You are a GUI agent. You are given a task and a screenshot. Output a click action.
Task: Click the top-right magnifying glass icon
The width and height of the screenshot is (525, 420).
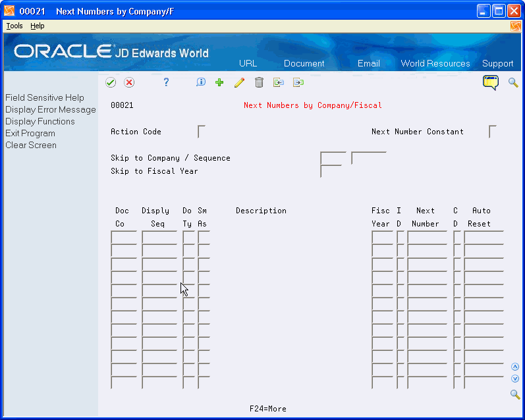click(x=513, y=82)
